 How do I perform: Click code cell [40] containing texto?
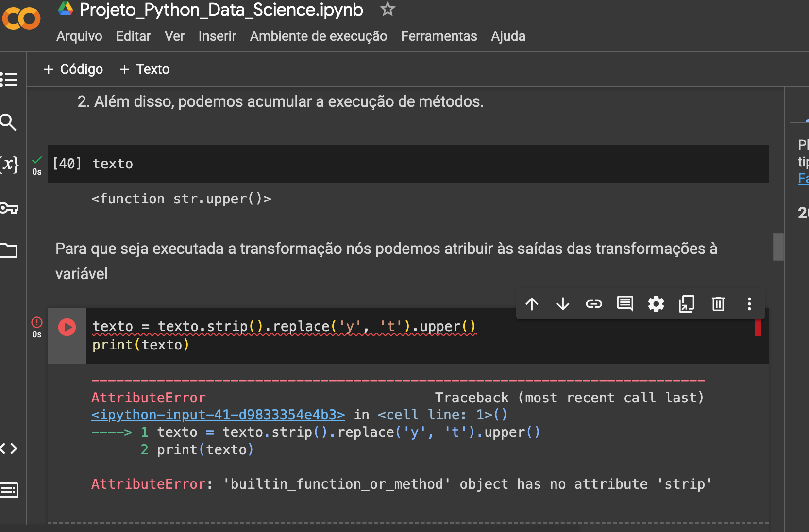tap(408, 164)
